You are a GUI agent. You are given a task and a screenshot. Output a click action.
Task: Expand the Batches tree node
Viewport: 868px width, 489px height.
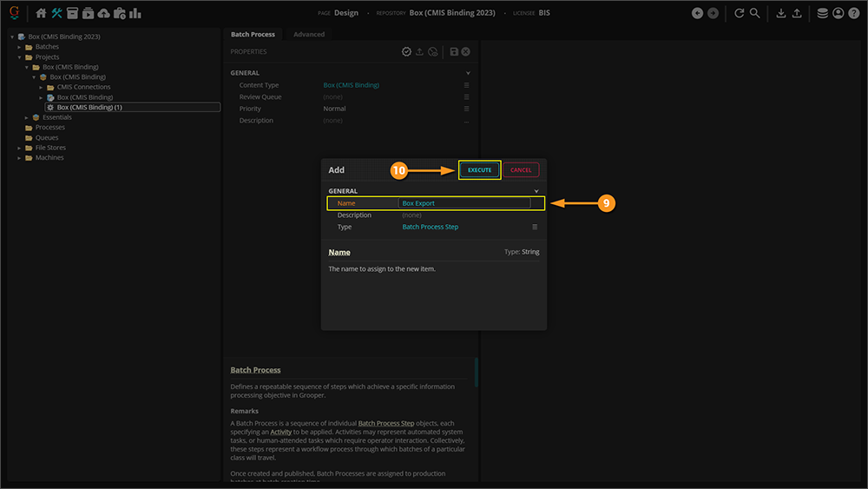pyautogui.click(x=19, y=47)
